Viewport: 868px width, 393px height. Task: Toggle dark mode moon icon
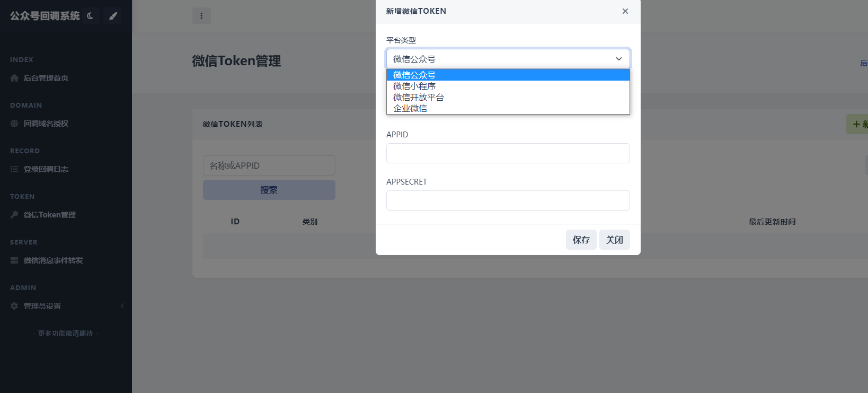[x=90, y=16]
